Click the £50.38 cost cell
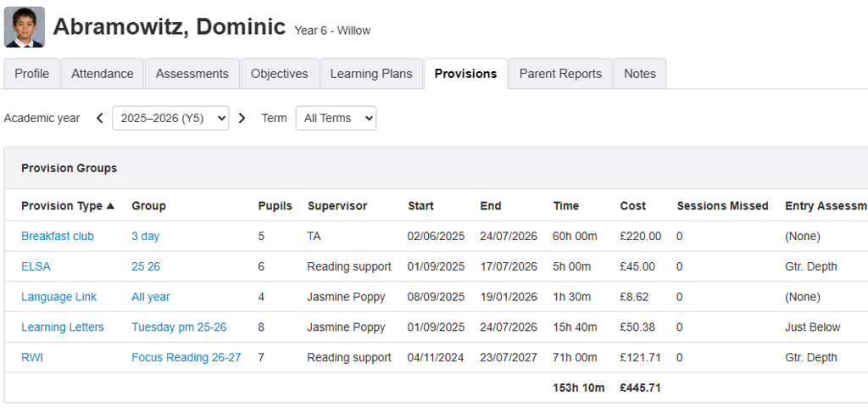 (x=637, y=327)
